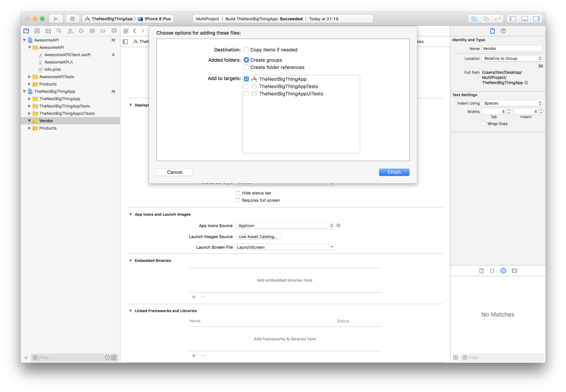
Task: Add a linked framework with plus
Action: tap(194, 356)
